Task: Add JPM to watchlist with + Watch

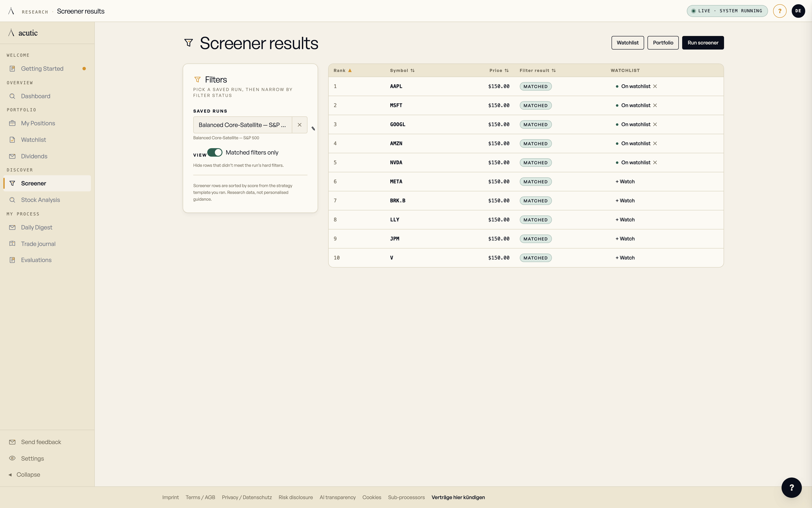Action: [x=625, y=239]
